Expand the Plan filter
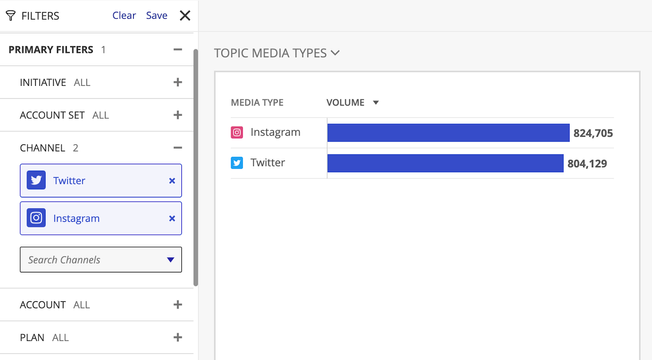Screen dimensions: 652x360 [178, 337]
